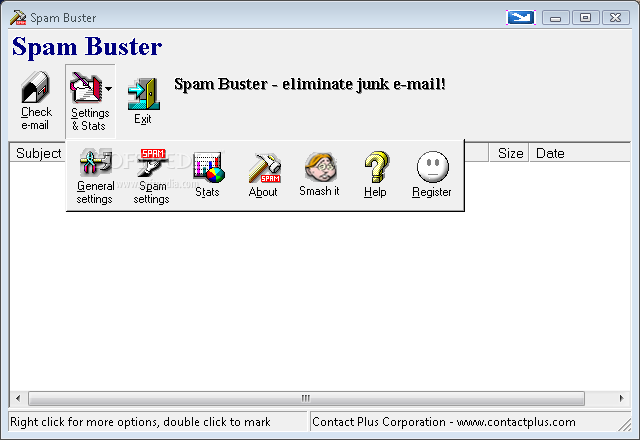This screenshot has width=640, height=440.
Task: Close the Spam Buster window
Action: coord(616,18)
